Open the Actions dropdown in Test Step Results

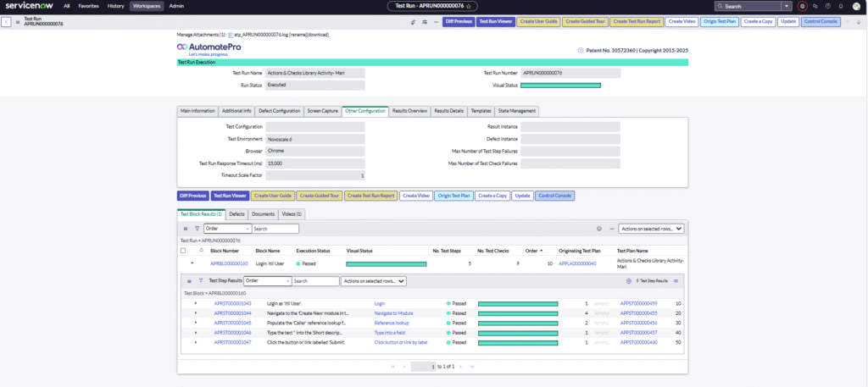point(373,280)
